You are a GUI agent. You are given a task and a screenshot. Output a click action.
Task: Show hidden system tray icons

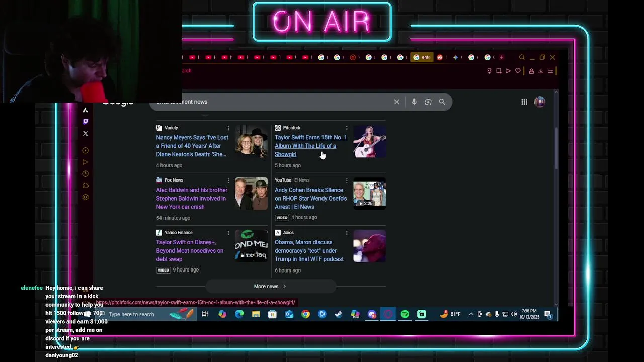[471, 314]
